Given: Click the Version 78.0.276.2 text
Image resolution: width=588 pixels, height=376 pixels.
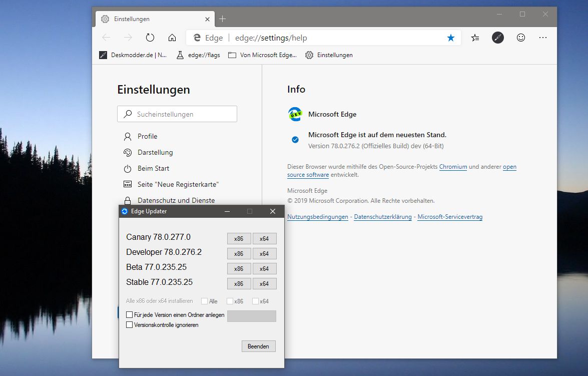Looking at the screenshot, I should point(376,146).
